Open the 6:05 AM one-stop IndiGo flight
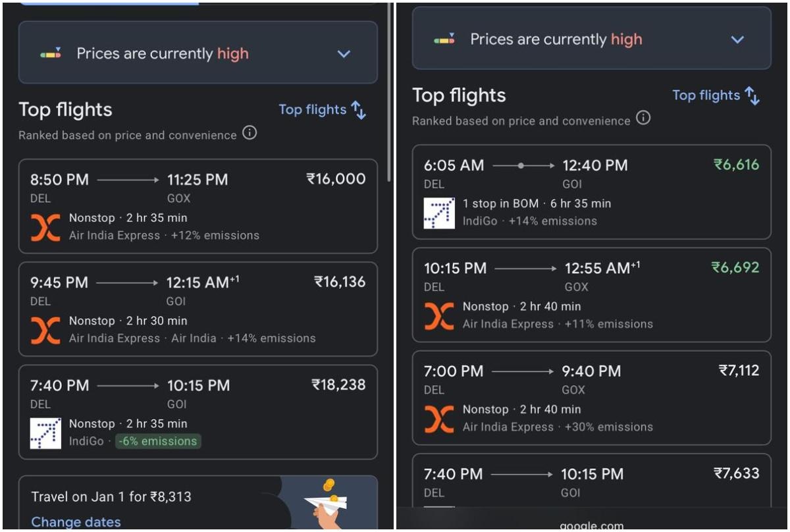 [x=591, y=191]
